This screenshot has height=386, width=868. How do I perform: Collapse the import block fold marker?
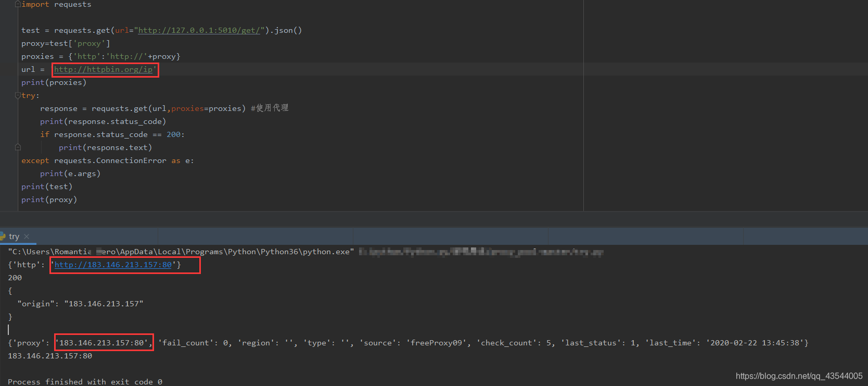(18, 4)
